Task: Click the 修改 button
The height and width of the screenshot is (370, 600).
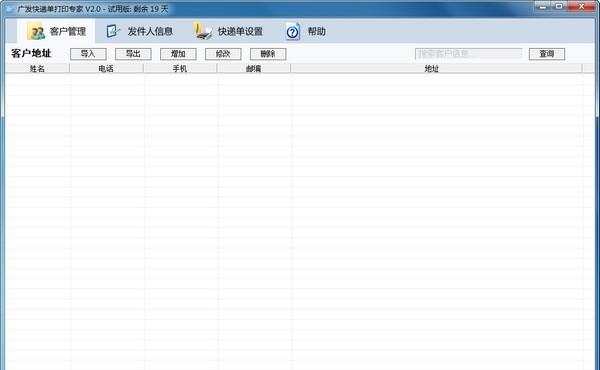Action: tap(223, 54)
